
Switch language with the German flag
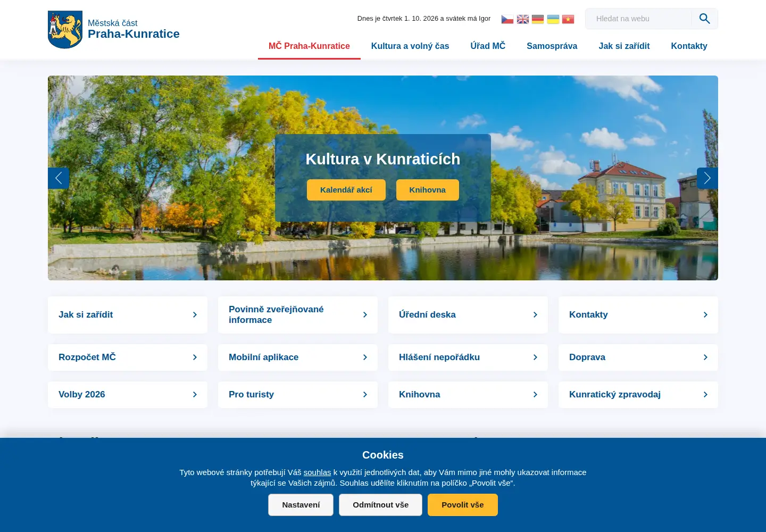coord(538,19)
